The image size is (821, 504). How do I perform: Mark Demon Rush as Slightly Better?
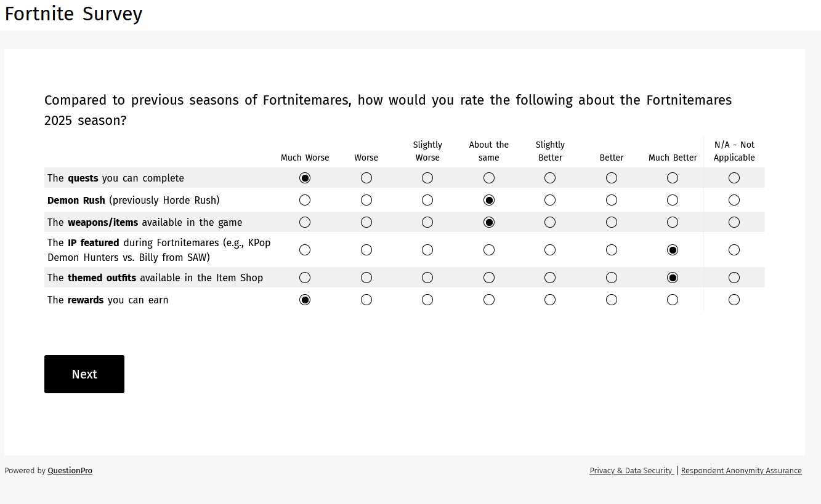550,200
